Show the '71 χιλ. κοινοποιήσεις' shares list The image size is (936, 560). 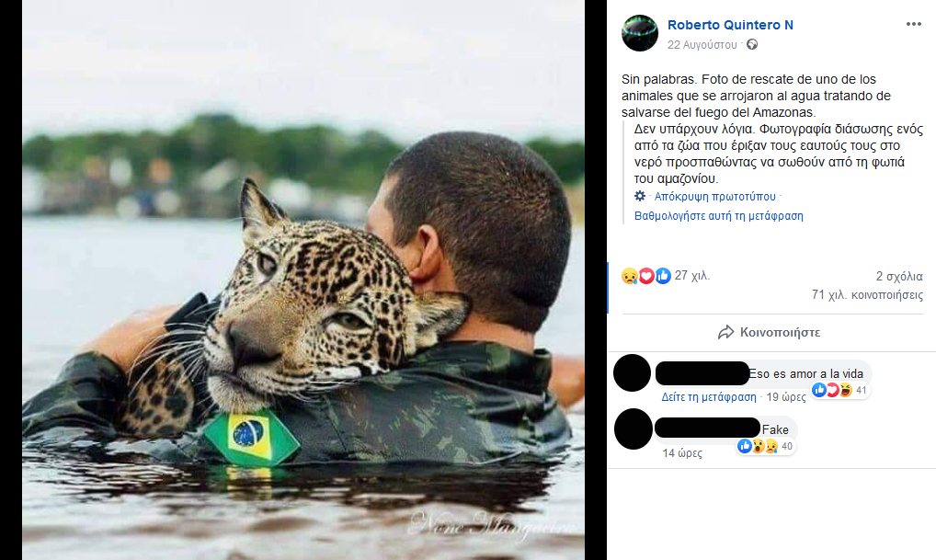point(867,295)
